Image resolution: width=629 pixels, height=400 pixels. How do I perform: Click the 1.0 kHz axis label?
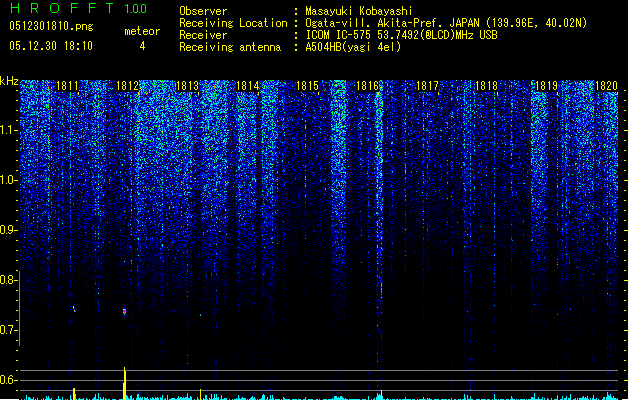coord(9,180)
